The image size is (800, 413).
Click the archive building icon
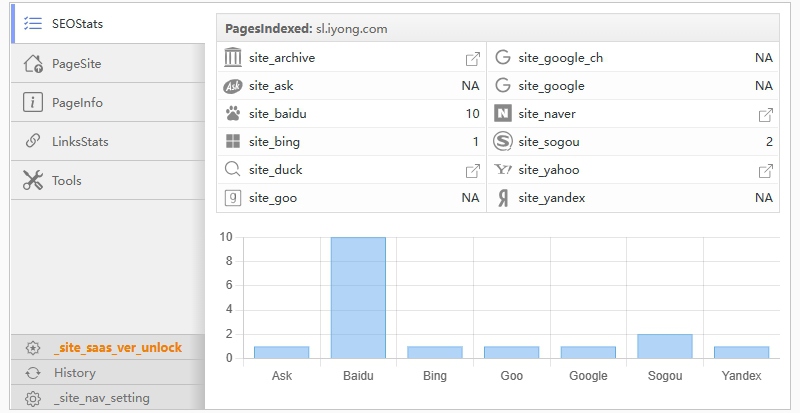[x=233, y=58]
